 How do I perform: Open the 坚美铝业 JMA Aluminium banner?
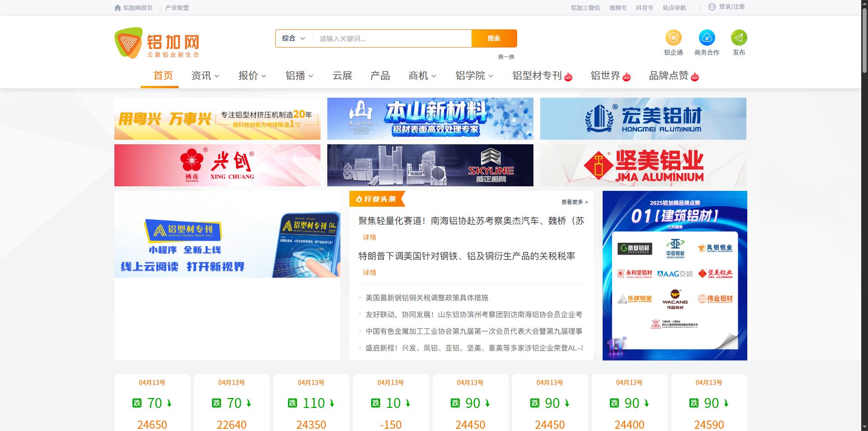pos(643,165)
